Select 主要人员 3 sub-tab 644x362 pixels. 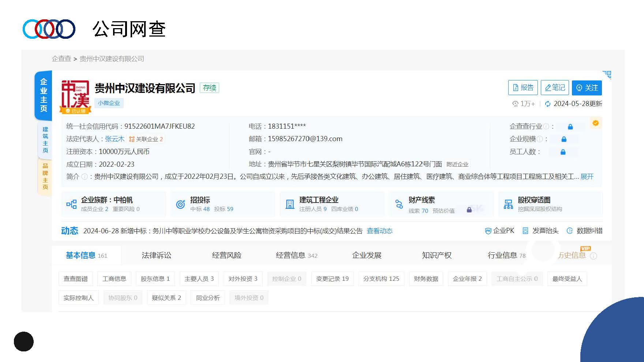[x=199, y=279]
